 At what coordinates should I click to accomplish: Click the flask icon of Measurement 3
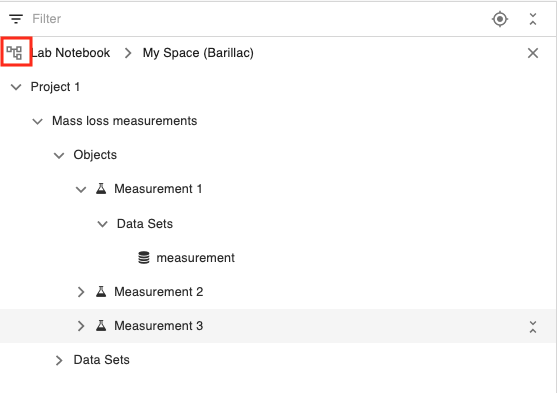[x=101, y=326]
